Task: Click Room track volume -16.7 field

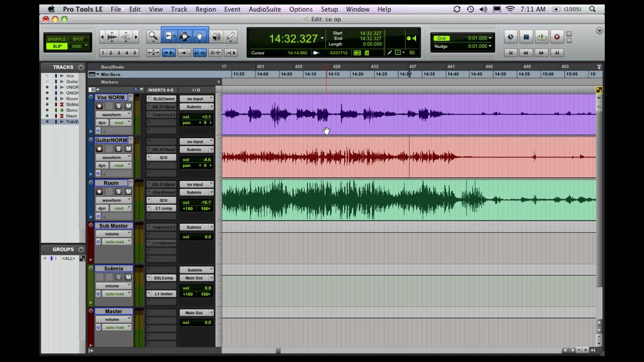Action: coord(196,203)
